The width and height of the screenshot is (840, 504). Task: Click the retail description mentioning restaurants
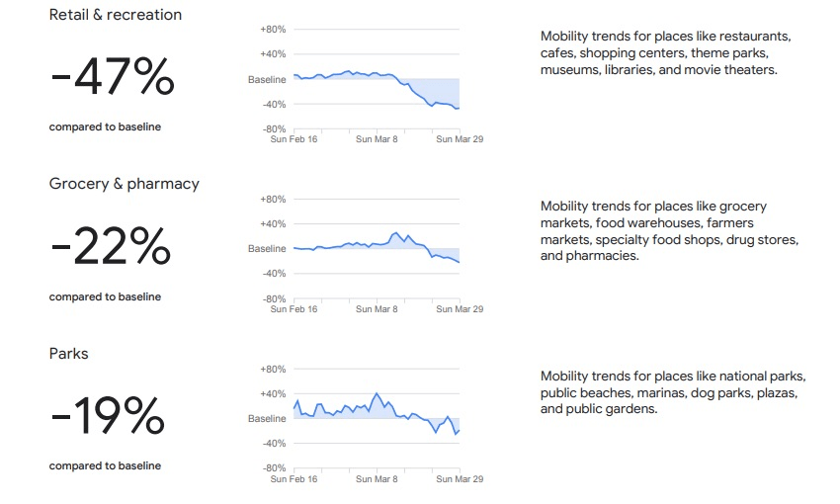coord(665,53)
